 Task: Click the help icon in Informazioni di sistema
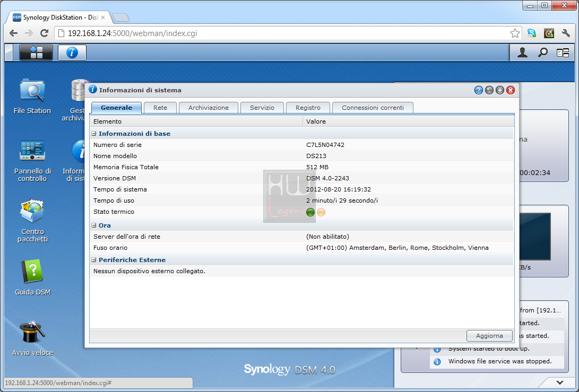point(479,90)
